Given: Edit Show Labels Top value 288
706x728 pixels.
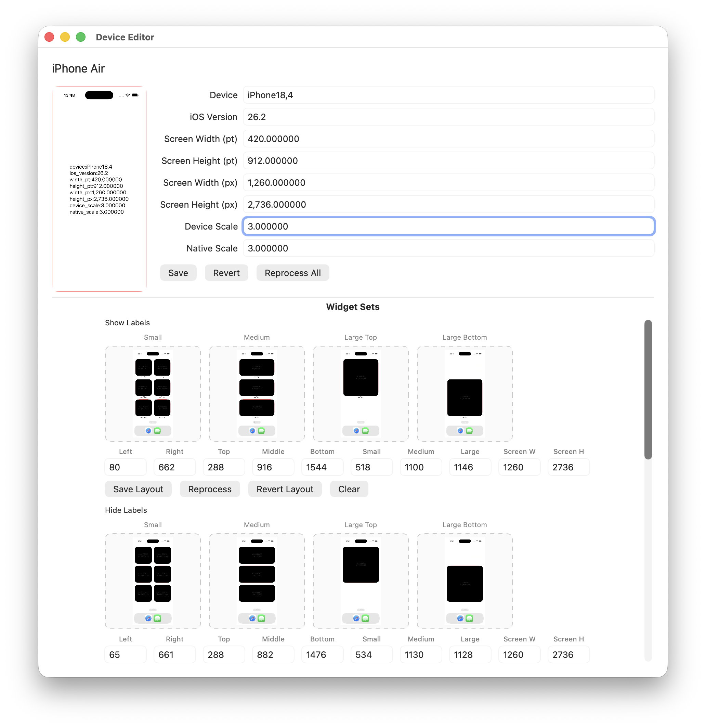Looking at the screenshot, I should point(224,467).
